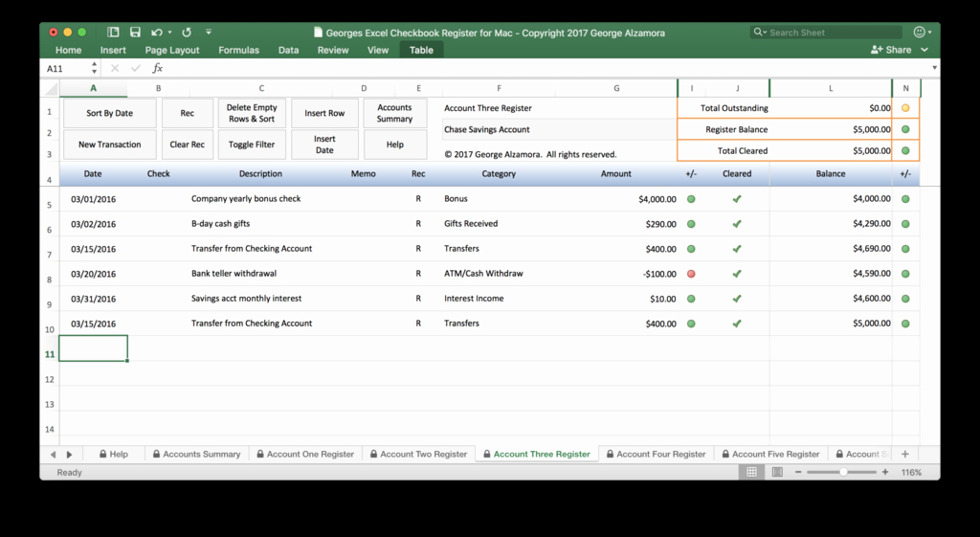Click the date cell 03/20/2016

[x=93, y=274]
